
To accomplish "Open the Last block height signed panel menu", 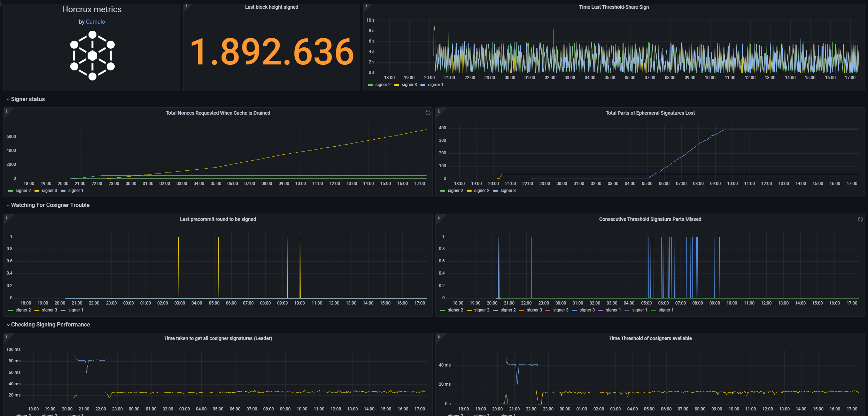I will 272,7.
